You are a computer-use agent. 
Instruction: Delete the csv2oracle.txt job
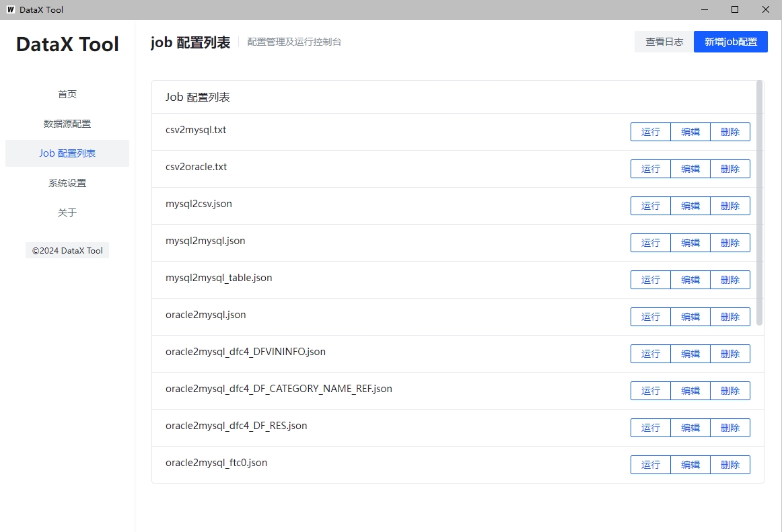[x=730, y=169]
